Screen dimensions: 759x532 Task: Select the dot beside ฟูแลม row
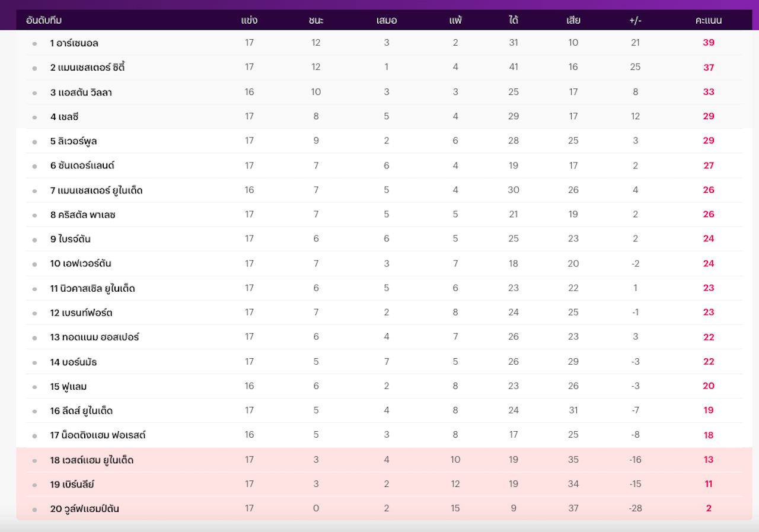click(34, 387)
